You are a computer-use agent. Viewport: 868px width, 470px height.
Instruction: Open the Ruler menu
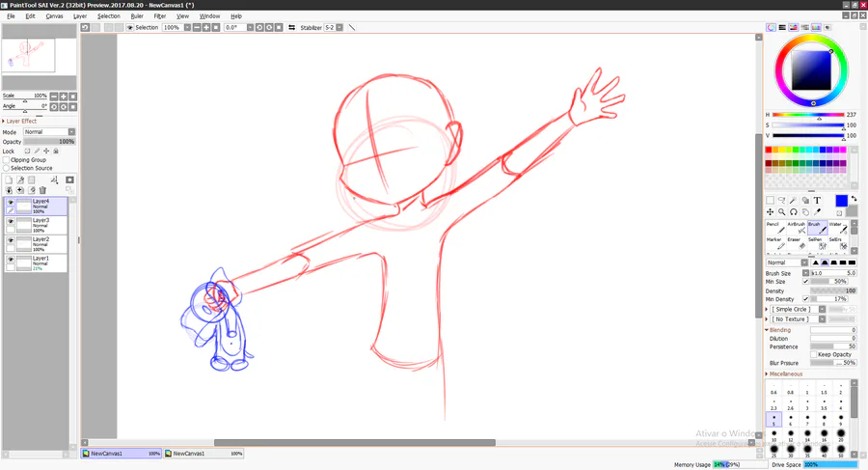[x=137, y=16]
